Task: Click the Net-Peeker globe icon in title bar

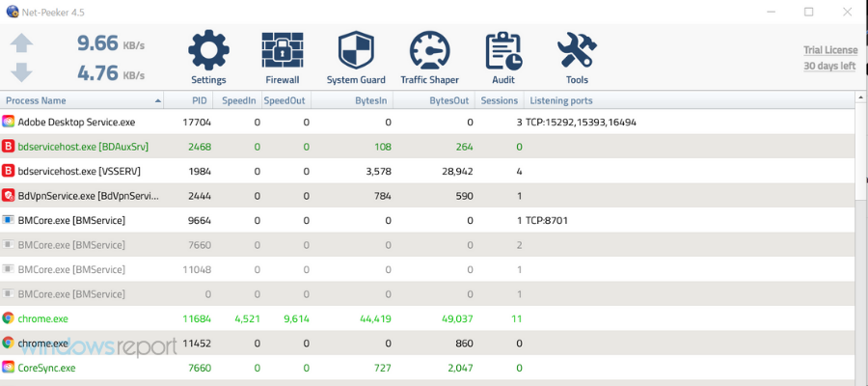Action: [x=13, y=11]
